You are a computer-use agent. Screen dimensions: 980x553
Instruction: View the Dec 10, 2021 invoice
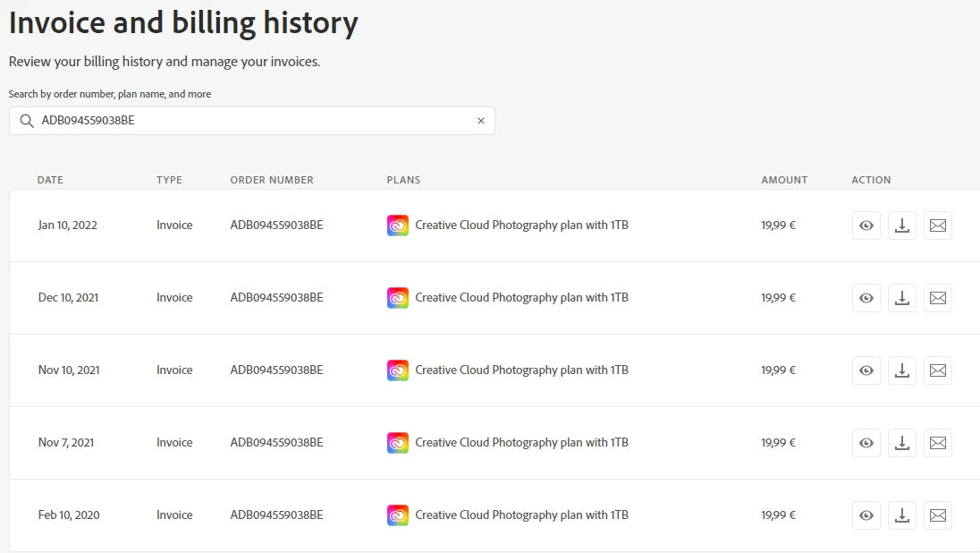tap(866, 298)
